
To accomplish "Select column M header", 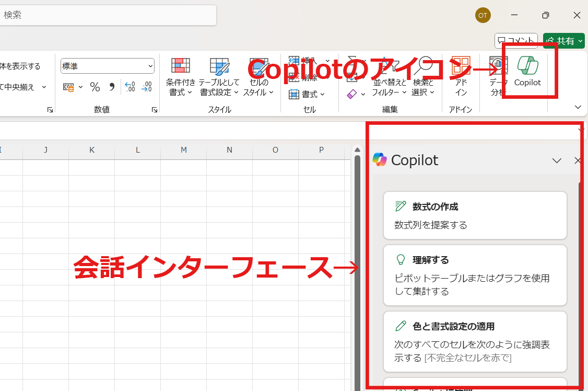I will click(x=184, y=150).
